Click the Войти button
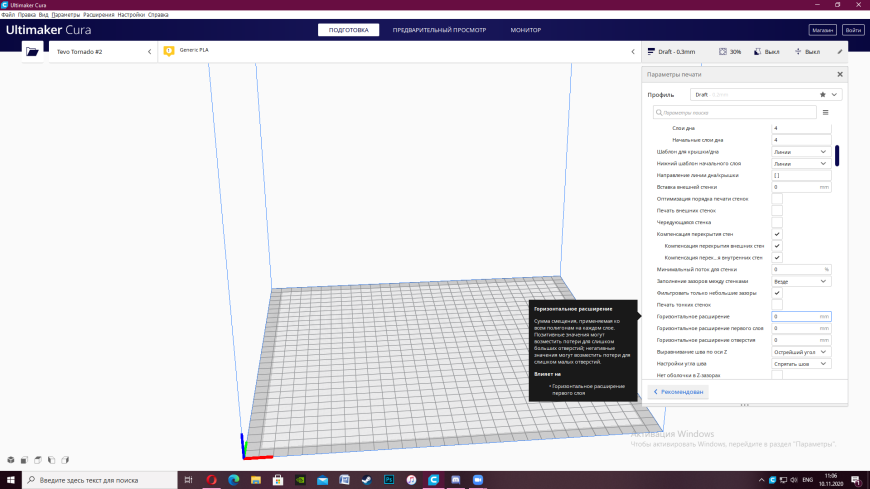870x489 pixels. pyautogui.click(x=853, y=30)
